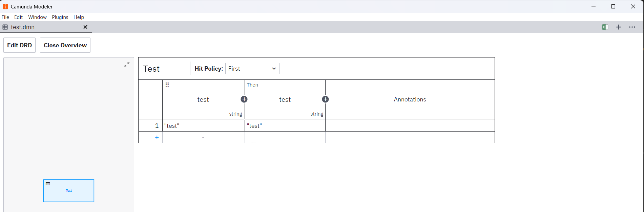This screenshot has width=644, height=212.
Task: Open the three-dots overflow menu
Action: click(632, 27)
